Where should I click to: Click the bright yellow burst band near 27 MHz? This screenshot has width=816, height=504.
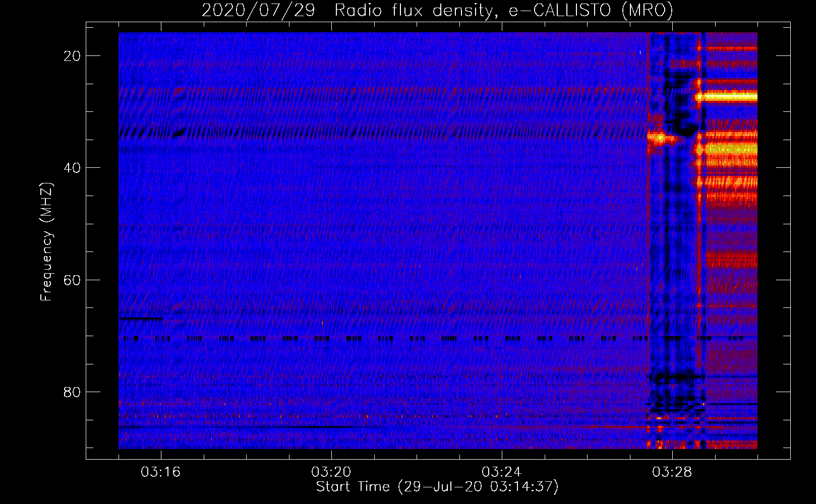pyautogui.click(x=726, y=96)
